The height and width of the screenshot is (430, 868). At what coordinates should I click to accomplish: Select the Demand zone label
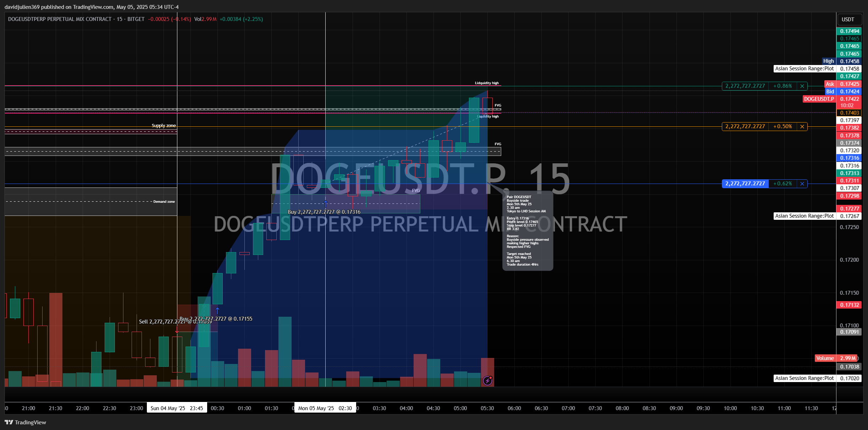(164, 201)
